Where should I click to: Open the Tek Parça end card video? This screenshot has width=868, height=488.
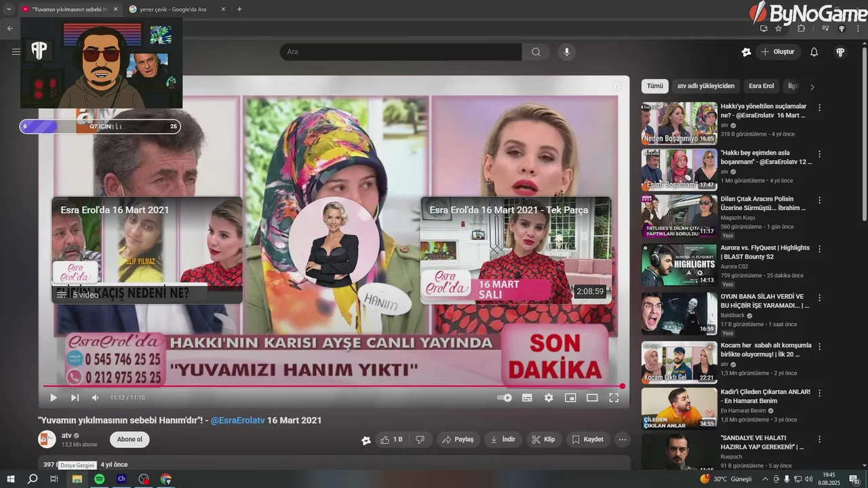click(515, 250)
